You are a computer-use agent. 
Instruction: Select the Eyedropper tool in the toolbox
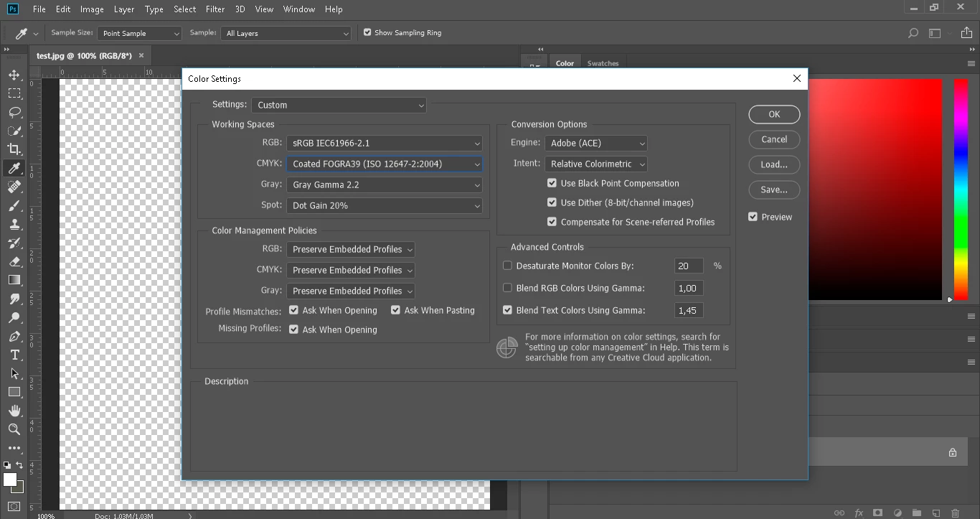pos(14,168)
